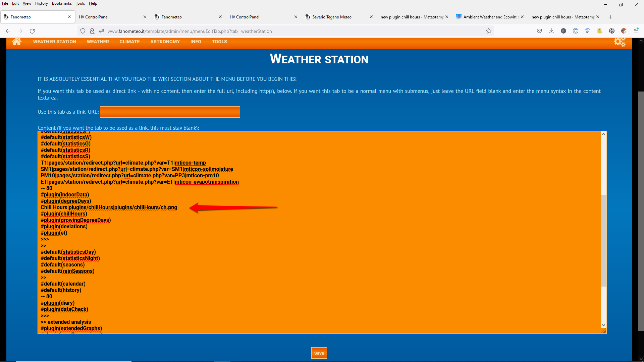Image resolution: width=644 pixels, height=362 pixels.
Task: Go to the site home icon
Action: click(16, 42)
